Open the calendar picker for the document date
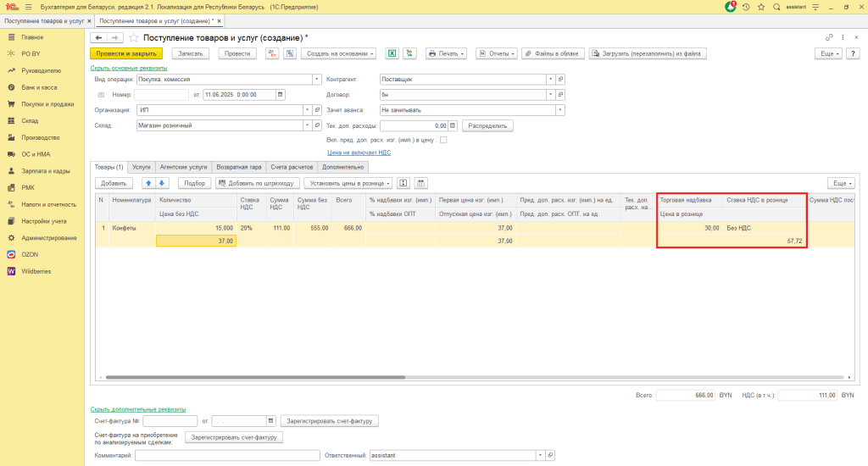 (x=280, y=95)
